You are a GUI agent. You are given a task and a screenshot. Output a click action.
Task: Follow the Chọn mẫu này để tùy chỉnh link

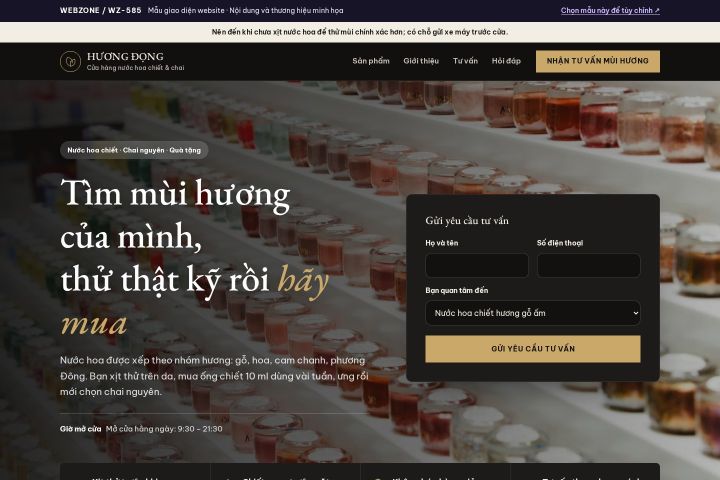(610, 10)
